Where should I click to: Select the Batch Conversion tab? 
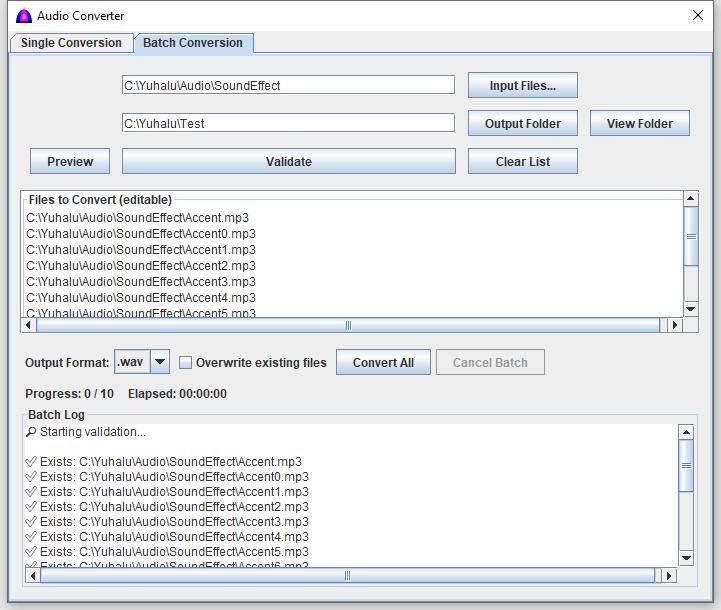click(x=193, y=43)
